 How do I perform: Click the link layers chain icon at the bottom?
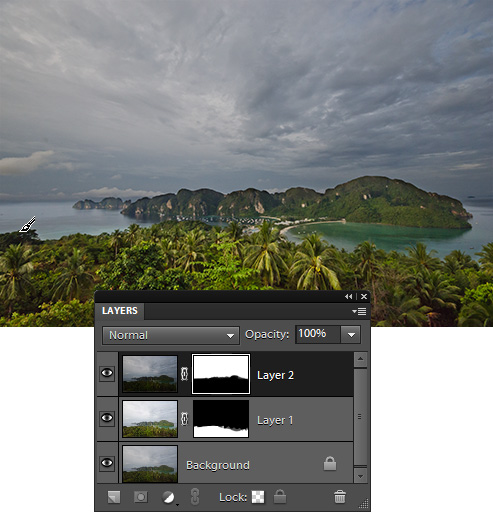(x=195, y=497)
